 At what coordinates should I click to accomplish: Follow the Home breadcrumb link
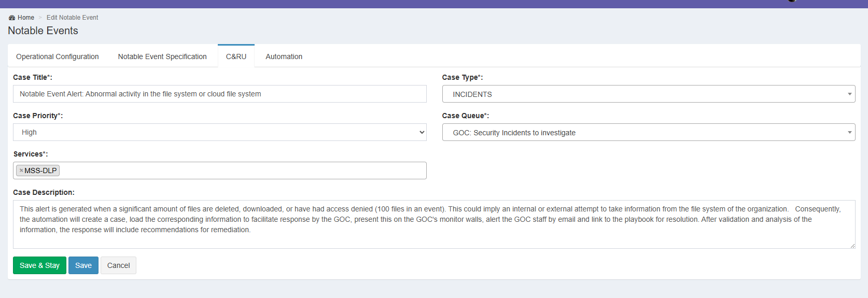click(x=26, y=18)
